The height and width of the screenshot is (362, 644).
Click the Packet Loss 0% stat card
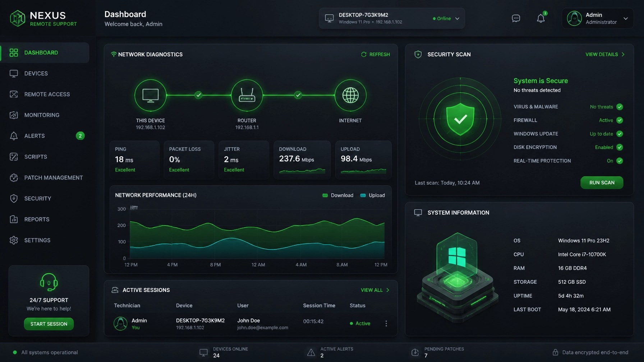point(189,159)
